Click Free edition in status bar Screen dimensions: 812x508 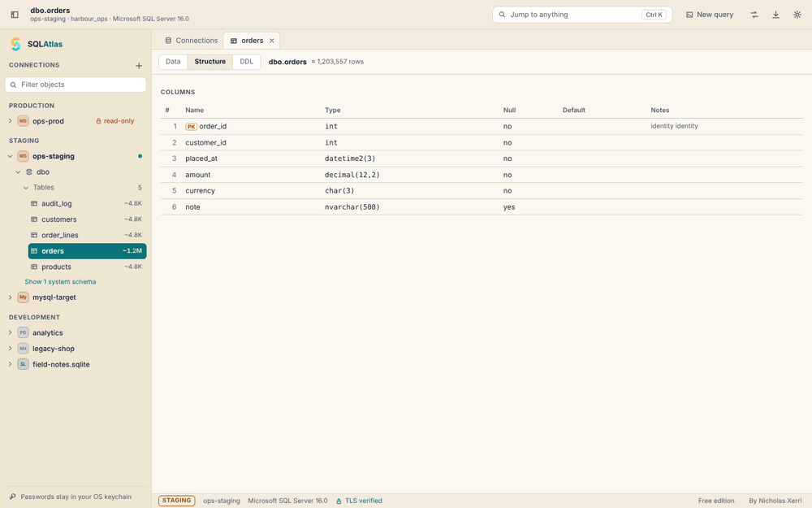(715, 501)
